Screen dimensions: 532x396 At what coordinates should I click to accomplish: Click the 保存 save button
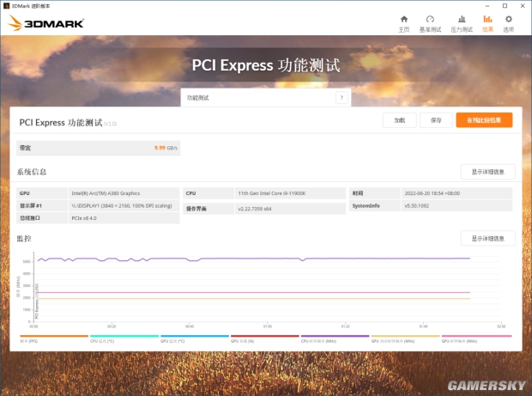(x=436, y=120)
